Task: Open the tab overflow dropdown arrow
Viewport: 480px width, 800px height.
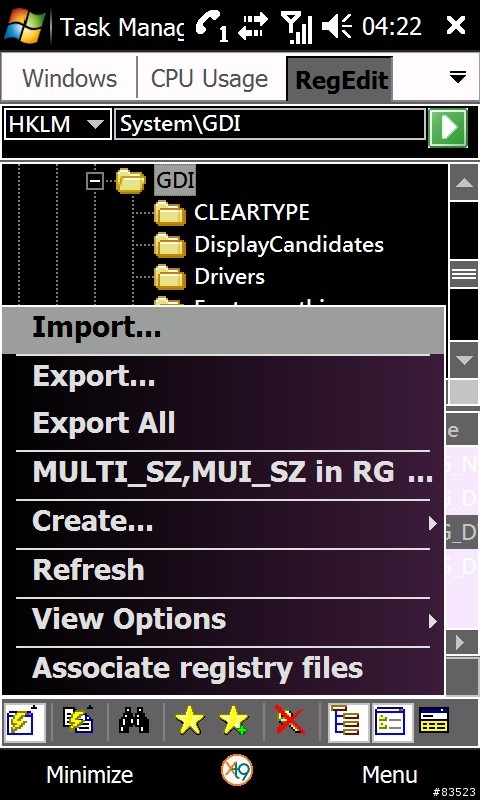Action: 458,78
